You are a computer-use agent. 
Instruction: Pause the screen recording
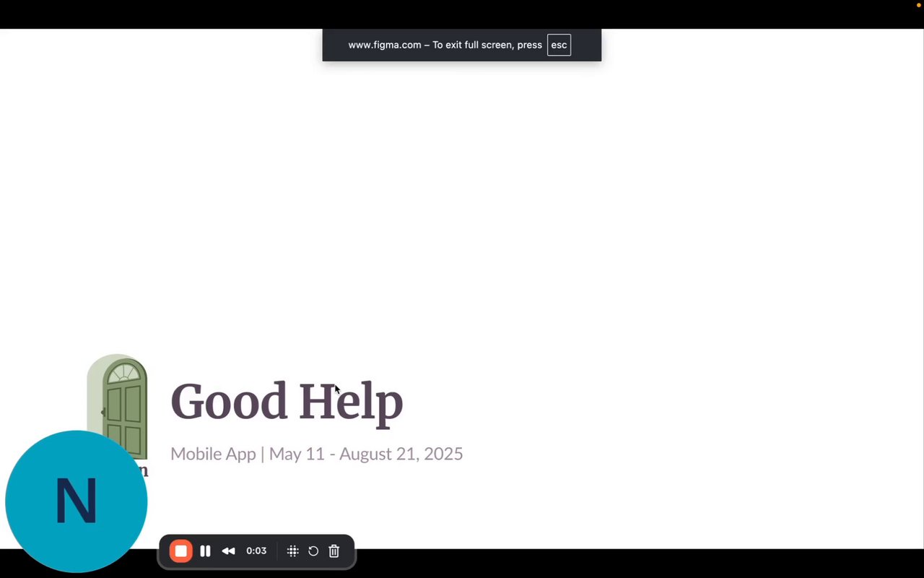pos(205,551)
